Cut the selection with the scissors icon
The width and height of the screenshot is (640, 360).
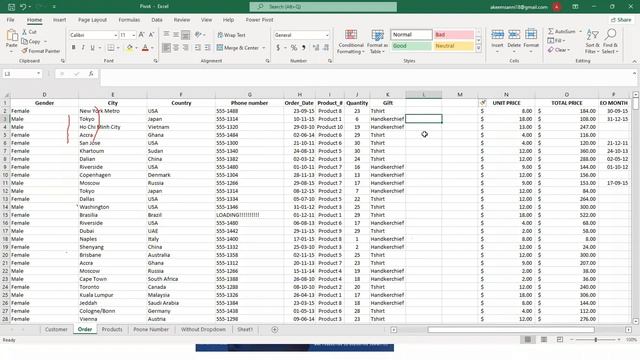[24, 32]
